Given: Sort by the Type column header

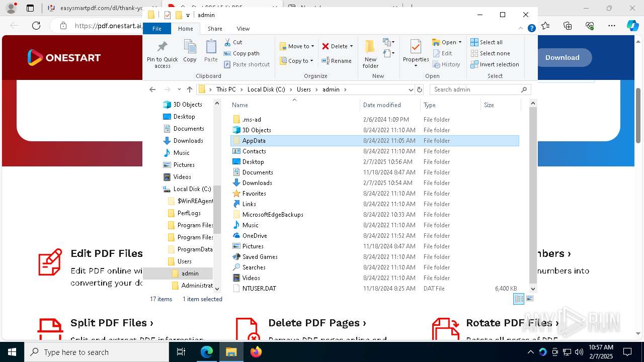Looking at the screenshot, I should pos(450,105).
